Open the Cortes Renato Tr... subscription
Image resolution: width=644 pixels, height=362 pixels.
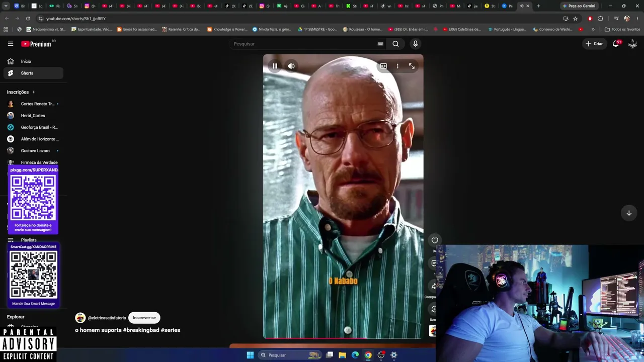(x=33, y=104)
